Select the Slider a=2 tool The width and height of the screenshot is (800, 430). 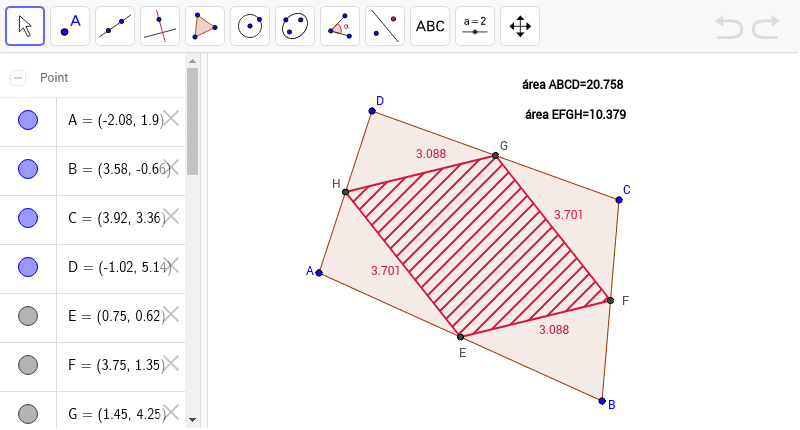coord(475,26)
